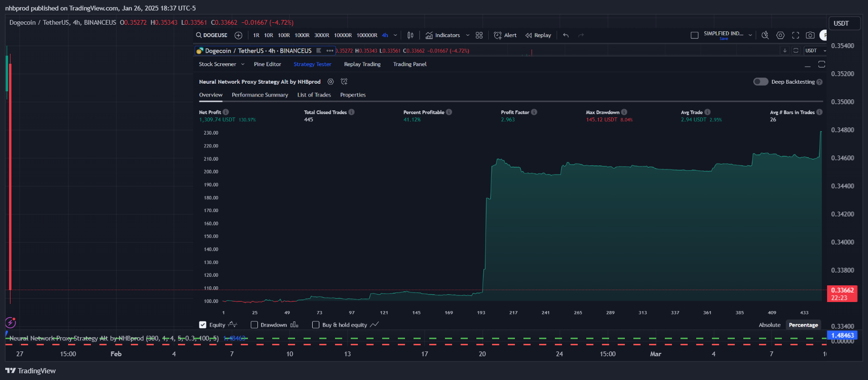
Task: Maximize the Strategy Tester panel
Action: tap(822, 64)
